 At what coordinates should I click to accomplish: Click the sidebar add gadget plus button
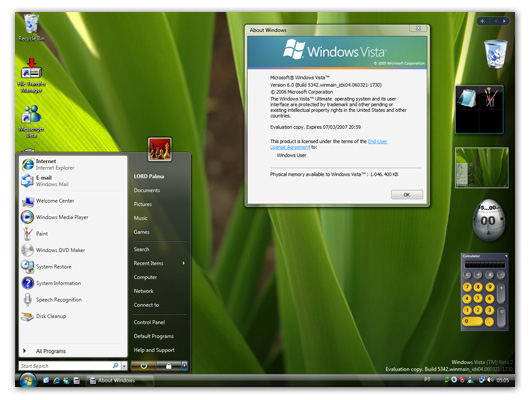coord(482,21)
